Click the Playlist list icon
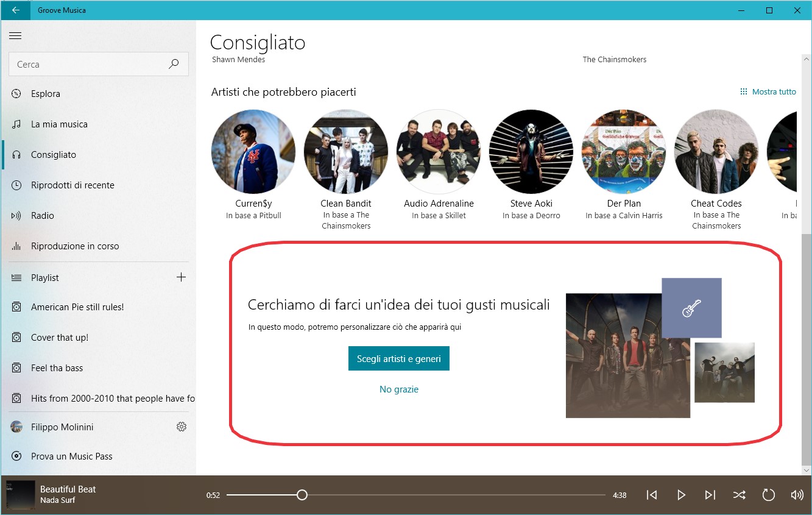 pyautogui.click(x=16, y=278)
